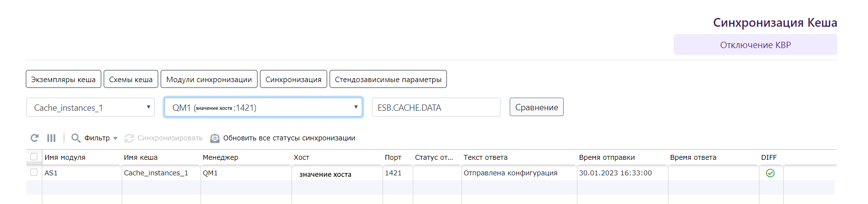Image resolution: width=868 pixels, height=204 pixels.
Task: Click the refresh table icon
Action: tap(35, 138)
